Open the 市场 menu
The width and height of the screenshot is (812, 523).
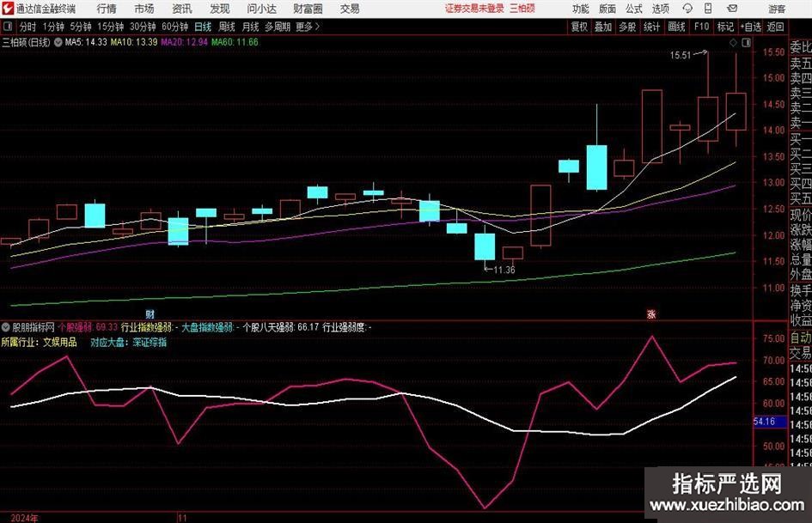click(x=144, y=9)
